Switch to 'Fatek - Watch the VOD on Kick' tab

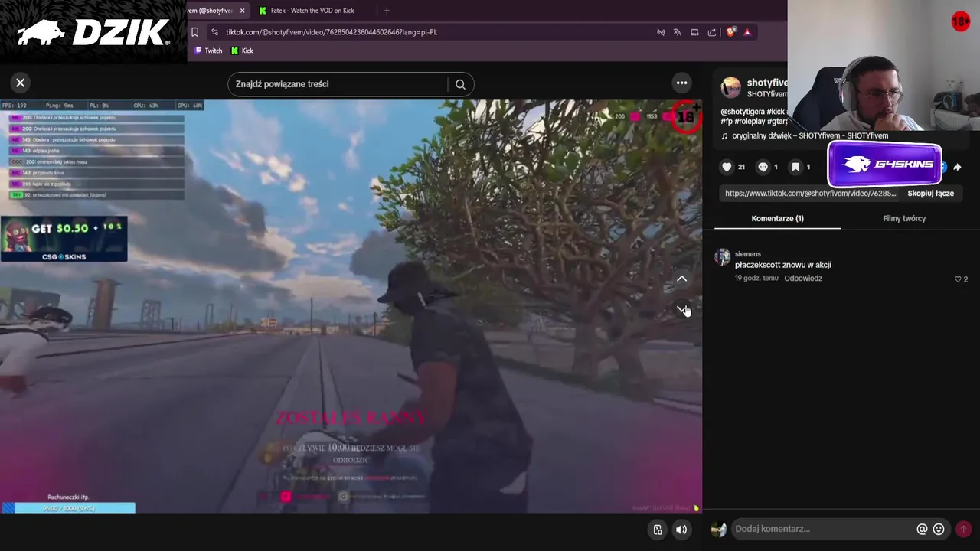(312, 11)
